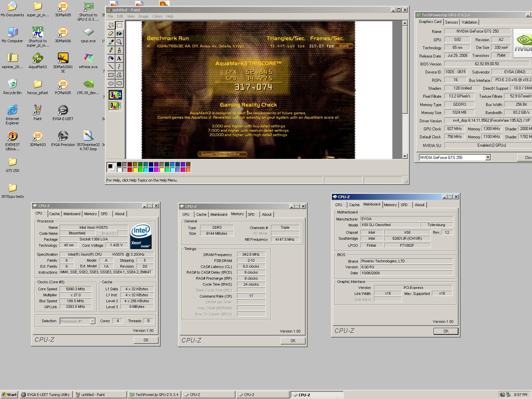Image resolution: width=532 pixels, height=399 pixels.
Task: Select the bright green swatch in Paint palette
Action: [140, 170]
